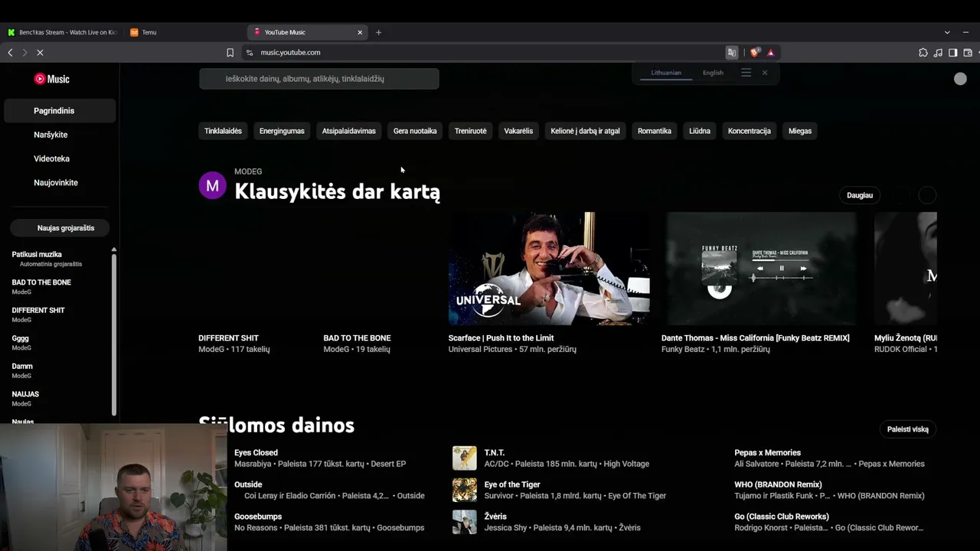Open Brave Shields lion icon
This screenshot has height=551, width=980.
click(x=755, y=53)
